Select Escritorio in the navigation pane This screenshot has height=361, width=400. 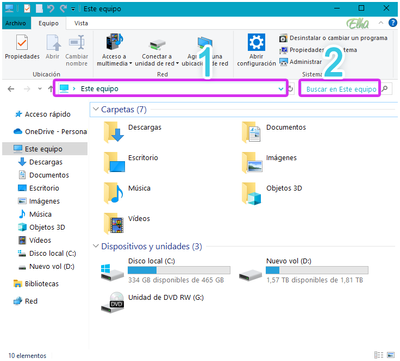pos(38,188)
